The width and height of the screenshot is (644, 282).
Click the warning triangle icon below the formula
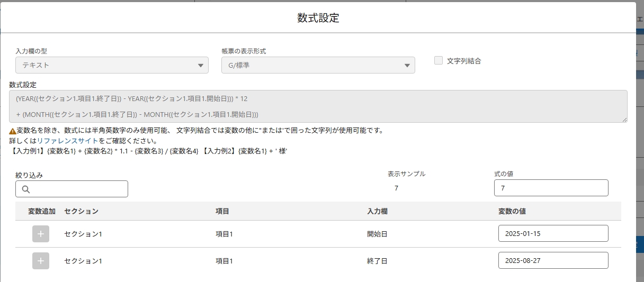13,131
